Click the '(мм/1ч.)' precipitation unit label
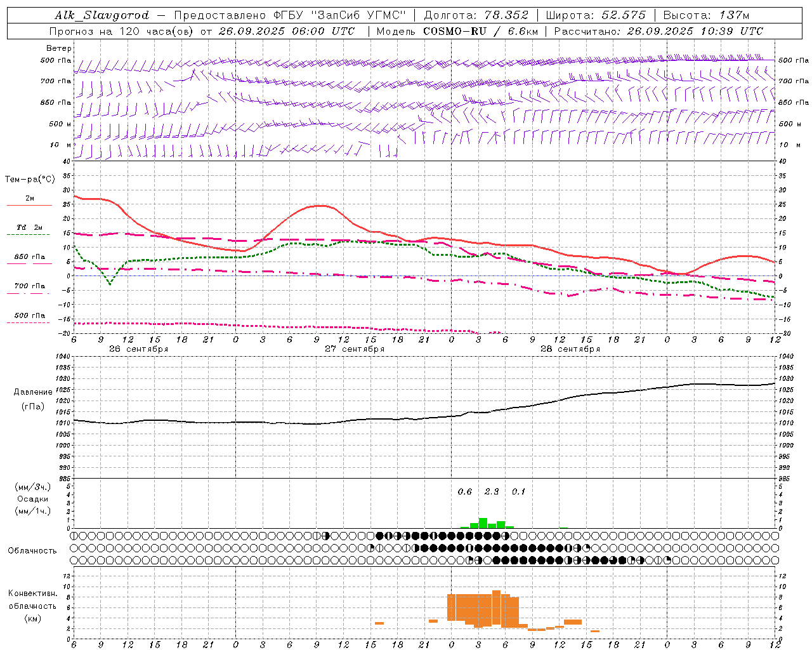Image resolution: width=812 pixels, height=650 pixels. coord(33,511)
